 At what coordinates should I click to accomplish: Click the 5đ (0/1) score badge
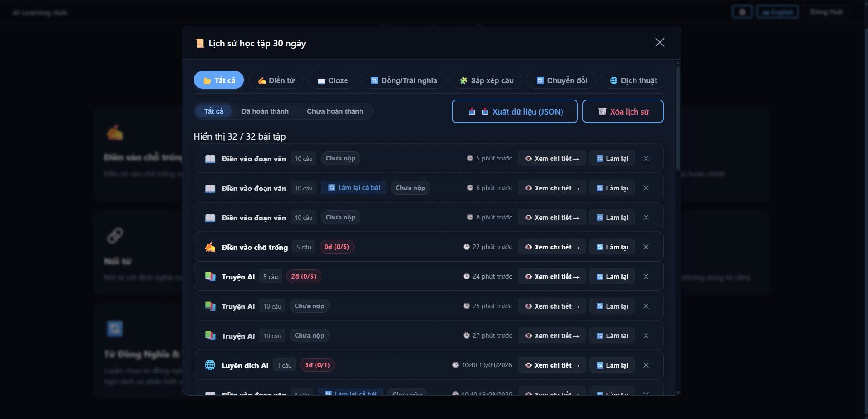click(x=317, y=365)
